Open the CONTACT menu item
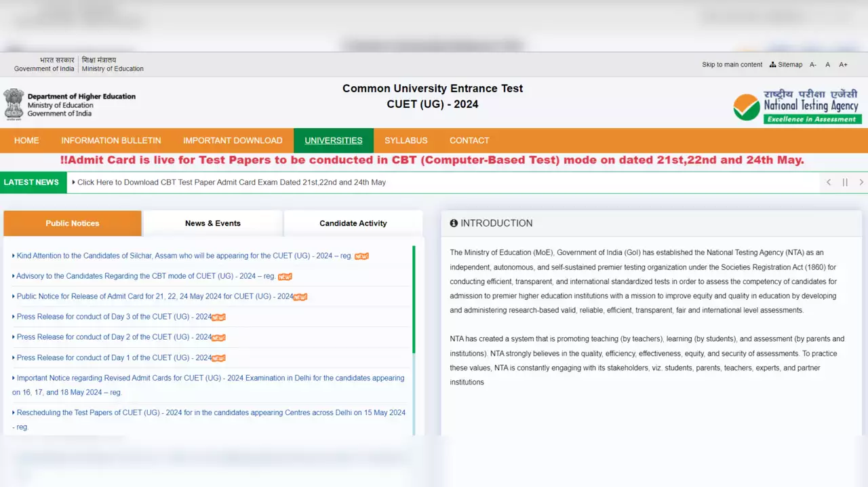 coord(469,140)
